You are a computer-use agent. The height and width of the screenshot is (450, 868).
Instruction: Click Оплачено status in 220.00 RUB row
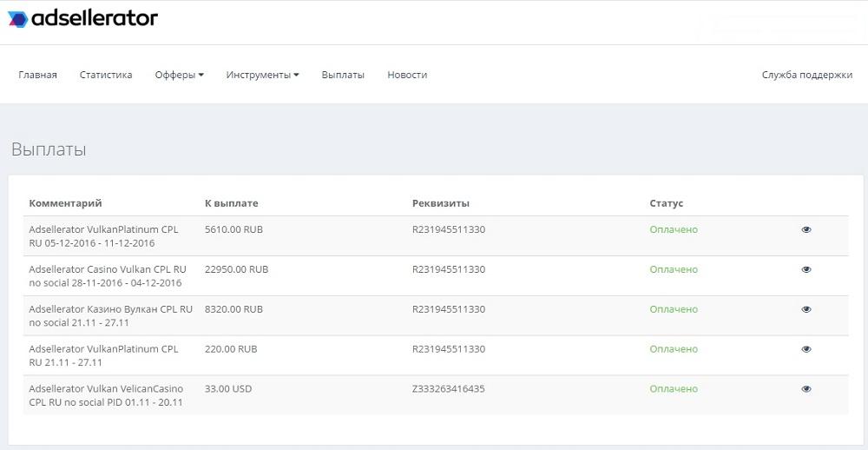click(x=674, y=349)
